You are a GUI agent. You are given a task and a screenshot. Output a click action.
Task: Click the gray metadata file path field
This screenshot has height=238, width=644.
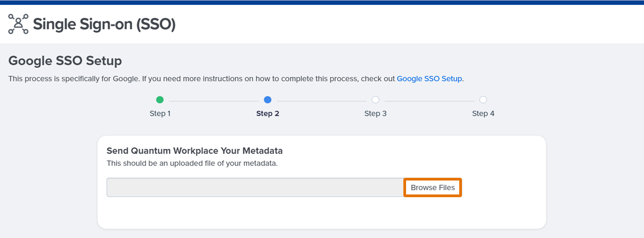pyautogui.click(x=256, y=187)
